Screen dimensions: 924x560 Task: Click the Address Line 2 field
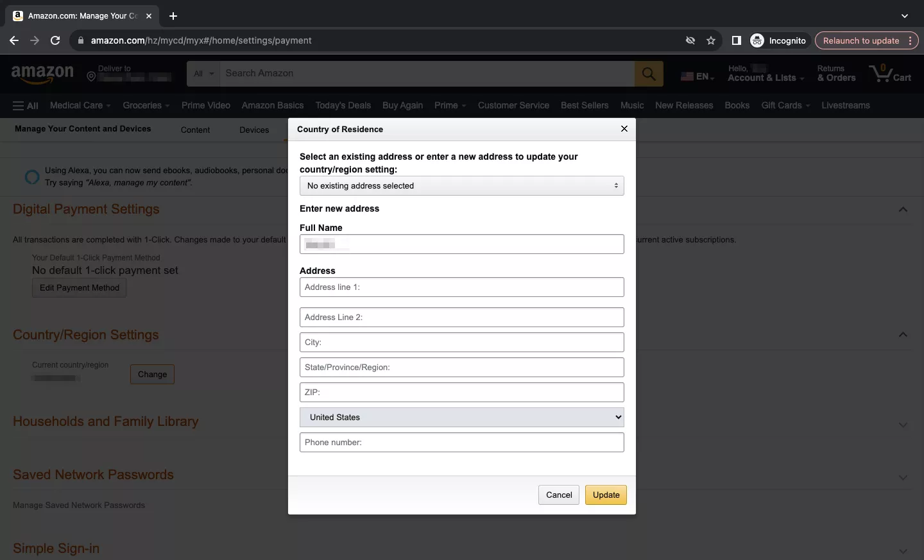point(462,317)
